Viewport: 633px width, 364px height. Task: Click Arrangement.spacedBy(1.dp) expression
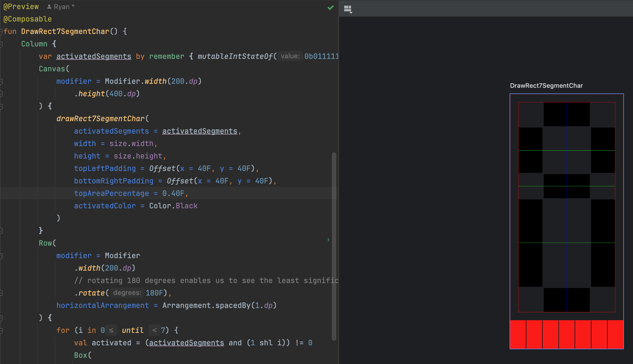(219, 305)
